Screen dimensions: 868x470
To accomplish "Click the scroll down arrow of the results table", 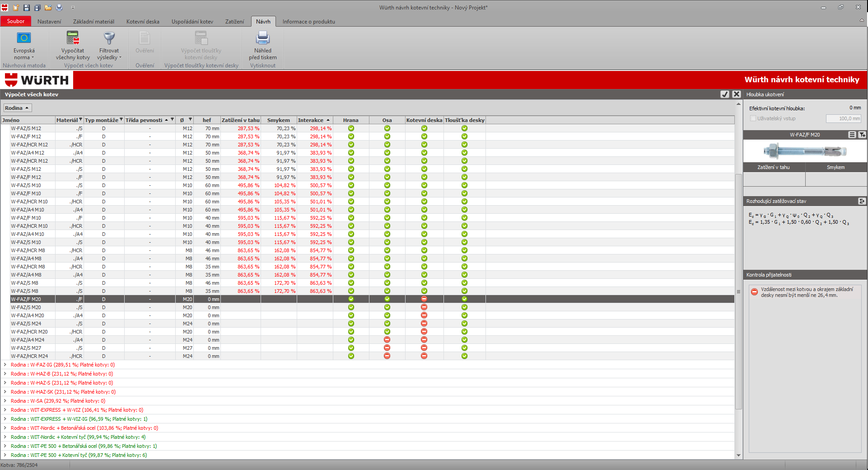I will 739,456.
